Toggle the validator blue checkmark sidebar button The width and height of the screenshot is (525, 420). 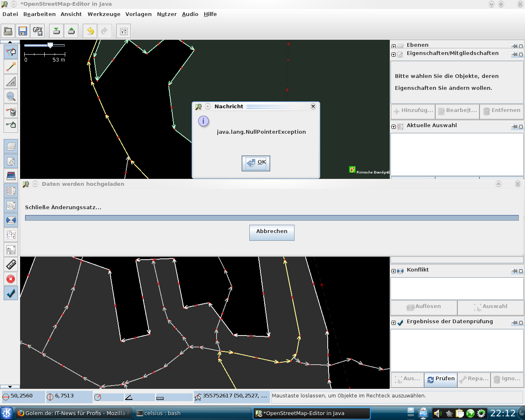click(x=11, y=293)
